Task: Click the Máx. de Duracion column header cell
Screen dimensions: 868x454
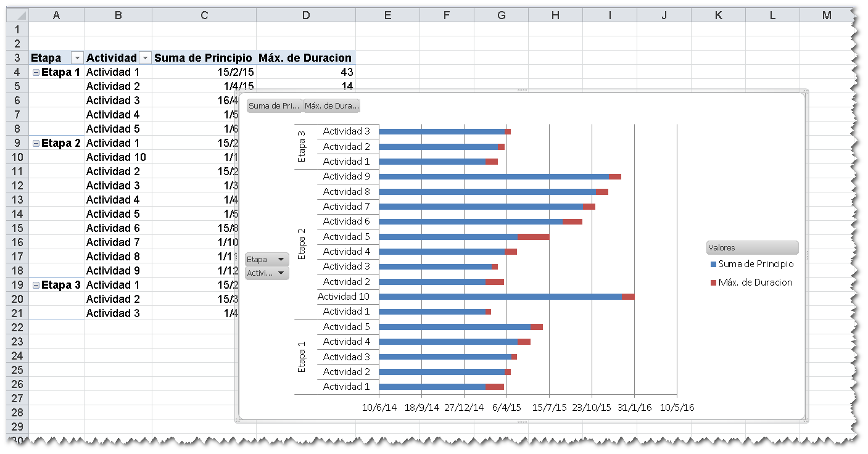Action: (x=306, y=58)
